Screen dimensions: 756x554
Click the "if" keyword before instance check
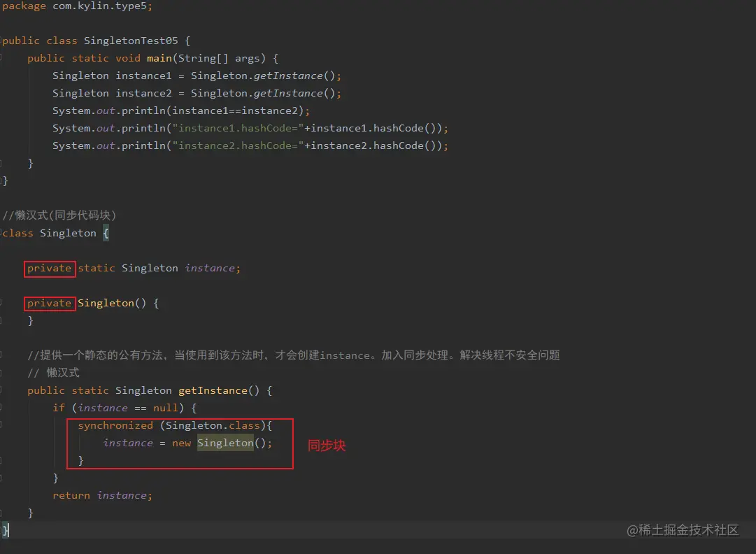click(x=59, y=408)
